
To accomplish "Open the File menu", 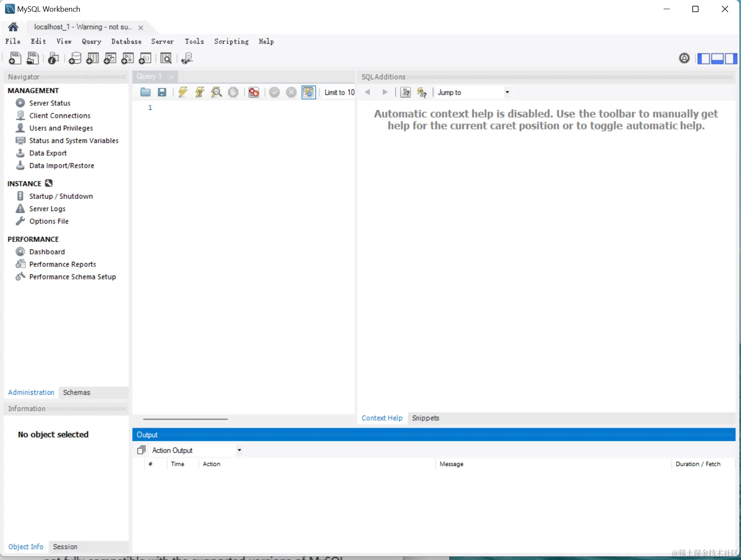I will [13, 41].
